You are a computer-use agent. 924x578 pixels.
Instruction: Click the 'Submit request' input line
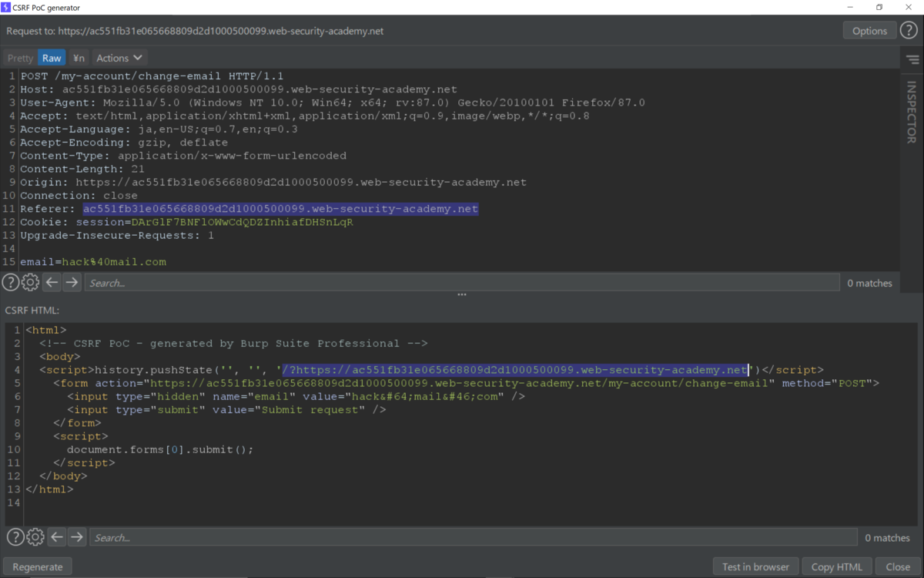point(226,409)
